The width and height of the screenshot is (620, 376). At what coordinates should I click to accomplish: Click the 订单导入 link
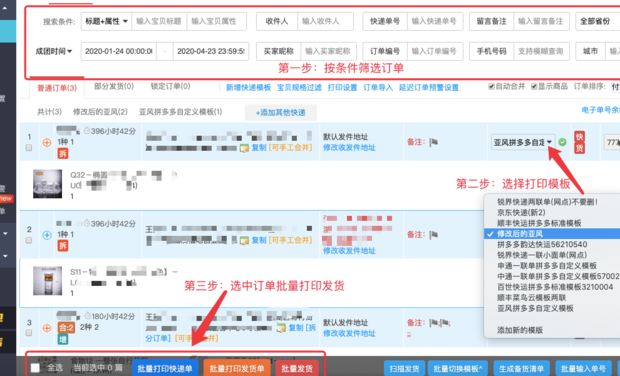click(x=378, y=88)
